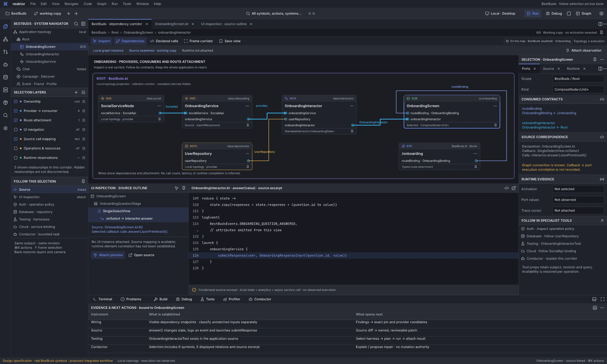Image resolution: width=607 pixels, height=364 pixels.
Task: Pin the Follow This Selection panel
Action: 83,181
